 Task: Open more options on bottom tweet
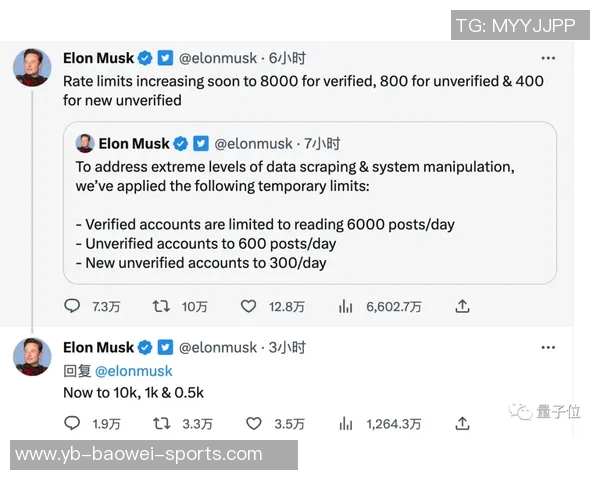click(548, 348)
